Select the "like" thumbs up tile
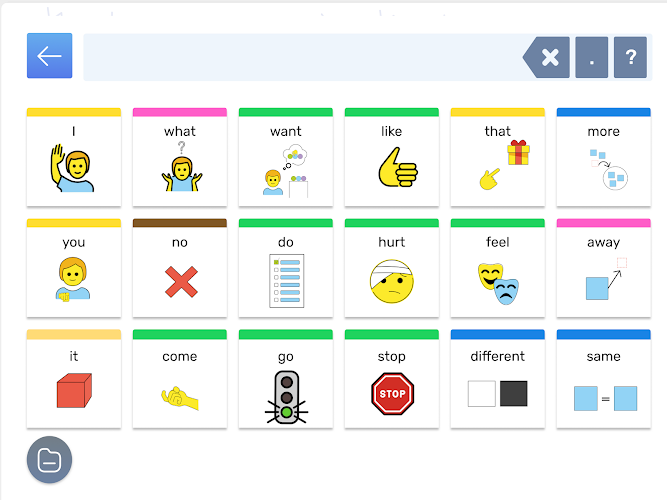Screen dimensions: 667x500 pos(391,157)
